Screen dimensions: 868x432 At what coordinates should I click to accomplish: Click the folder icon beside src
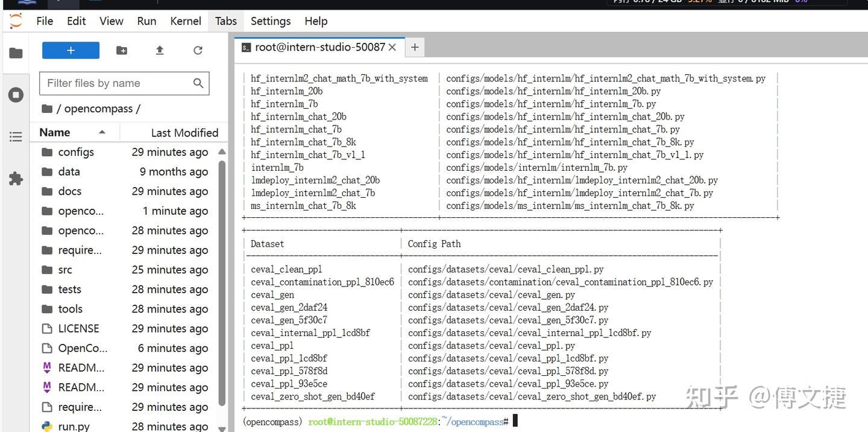tap(47, 270)
